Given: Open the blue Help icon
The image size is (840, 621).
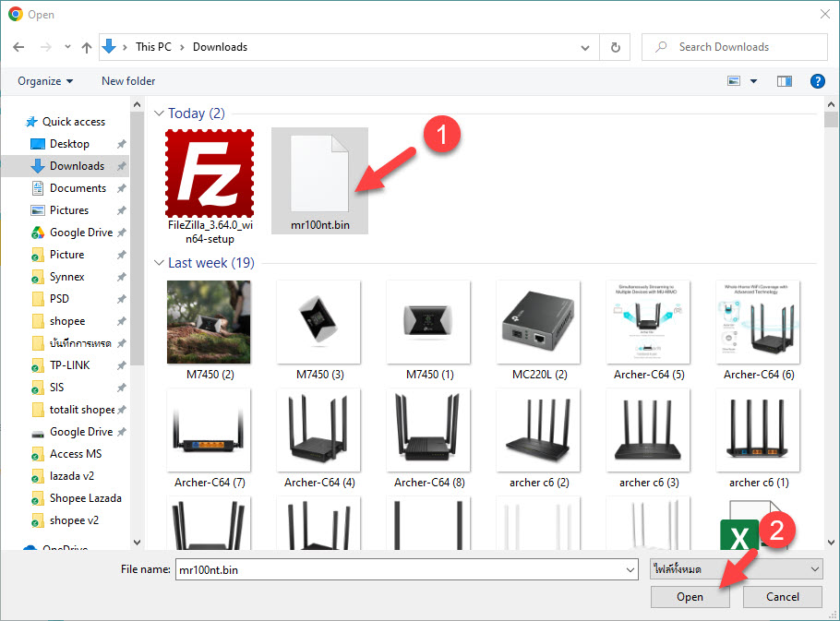Looking at the screenshot, I should (817, 81).
